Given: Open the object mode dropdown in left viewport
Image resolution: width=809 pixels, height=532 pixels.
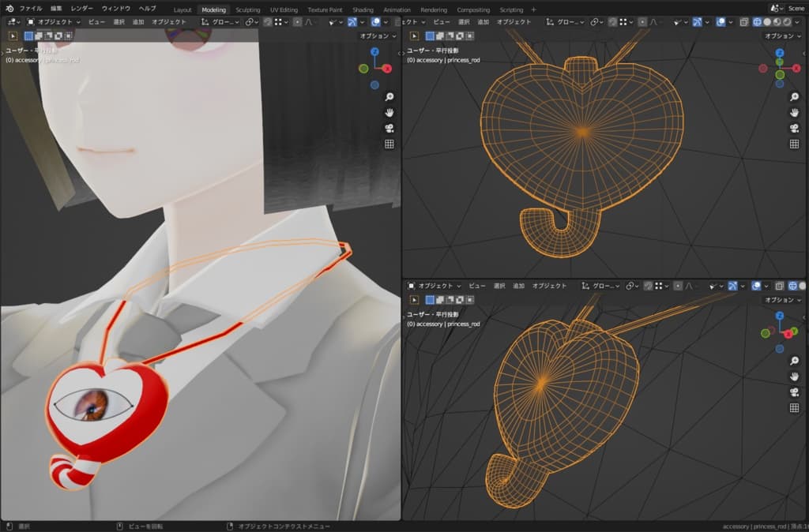Looking at the screenshot, I should (x=54, y=22).
